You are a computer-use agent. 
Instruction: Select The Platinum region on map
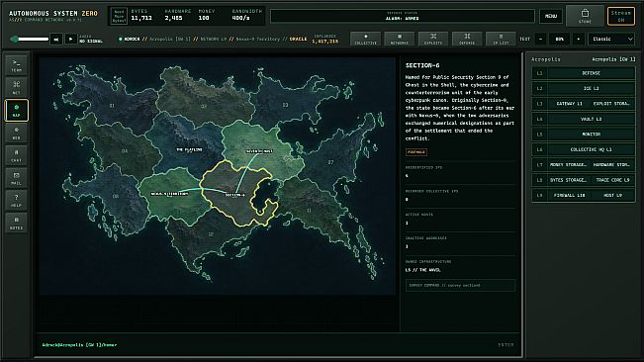(189, 149)
